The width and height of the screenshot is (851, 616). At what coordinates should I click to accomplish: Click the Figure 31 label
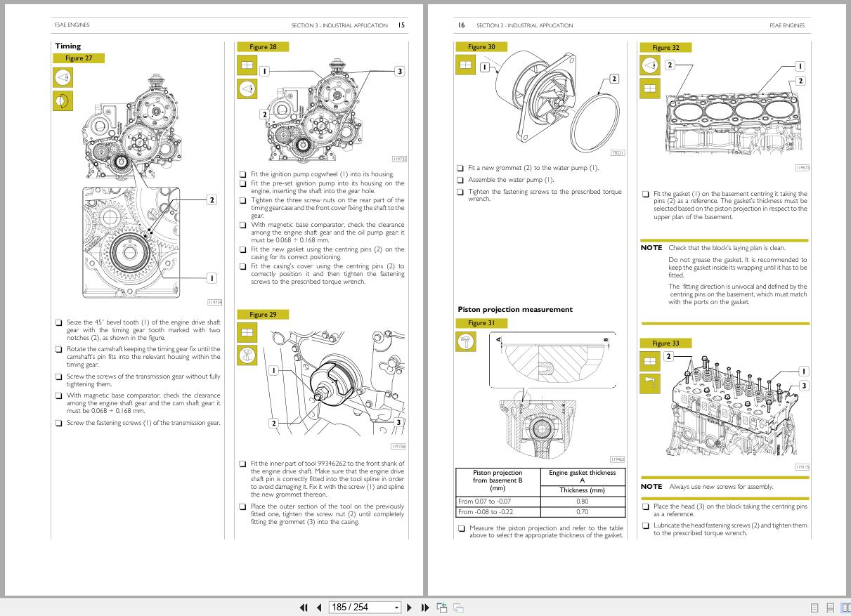pos(481,322)
